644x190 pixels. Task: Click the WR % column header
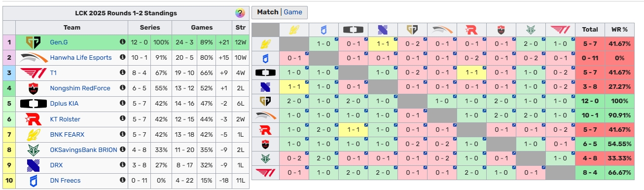pos(619,30)
